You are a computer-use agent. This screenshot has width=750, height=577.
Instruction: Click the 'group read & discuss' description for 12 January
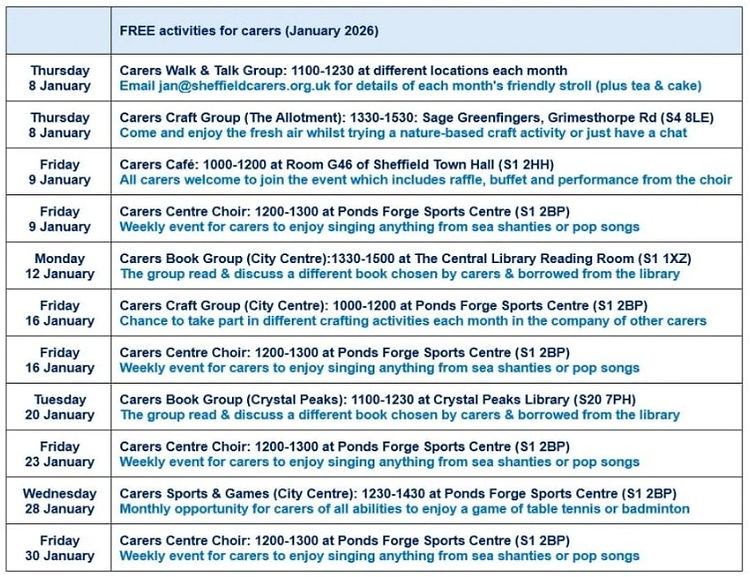tap(399, 273)
